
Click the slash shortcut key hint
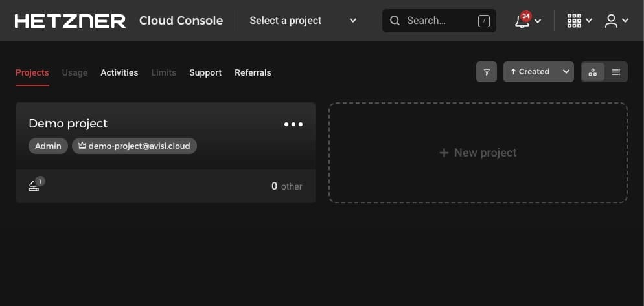click(x=484, y=21)
